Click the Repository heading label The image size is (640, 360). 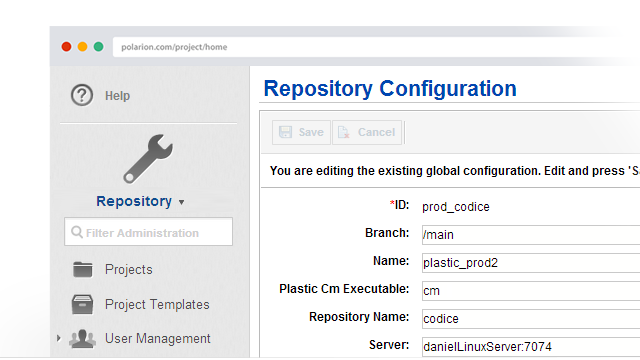click(x=134, y=201)
